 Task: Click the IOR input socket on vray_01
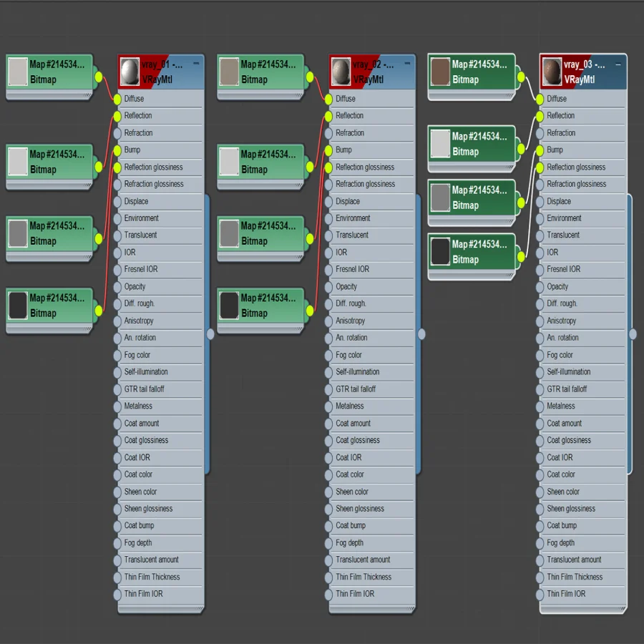pos(117,253)
